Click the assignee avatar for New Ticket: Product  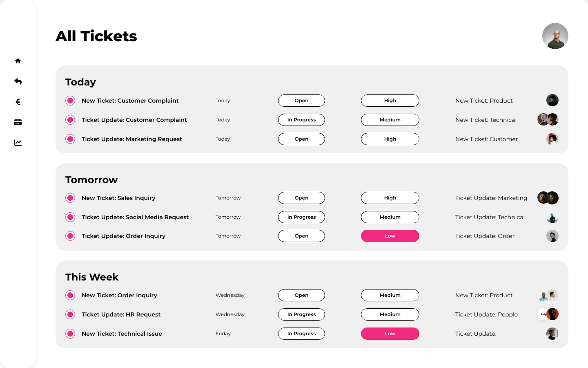click(x=552, y=100)
